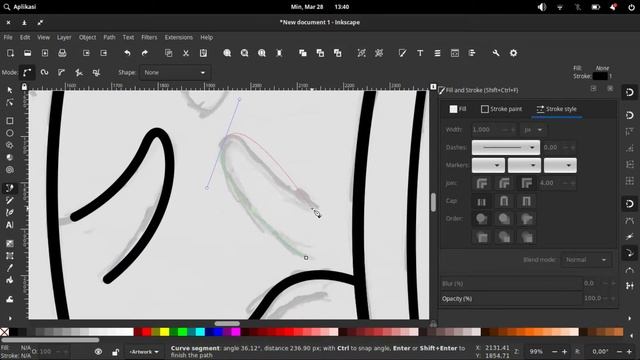The image size is (640, 360).
Task: Open the start marker dropdown
Action: 488,165
